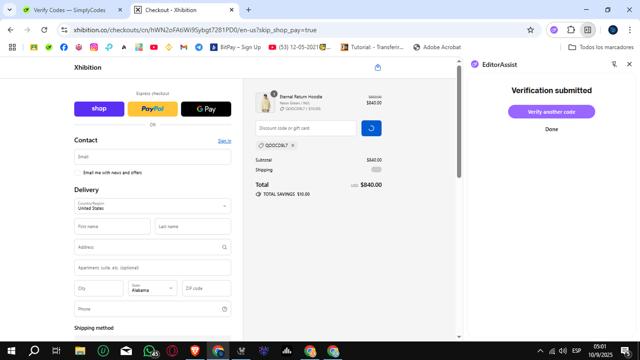
Task: Click the address search magnifier icon
Action: 224,247
